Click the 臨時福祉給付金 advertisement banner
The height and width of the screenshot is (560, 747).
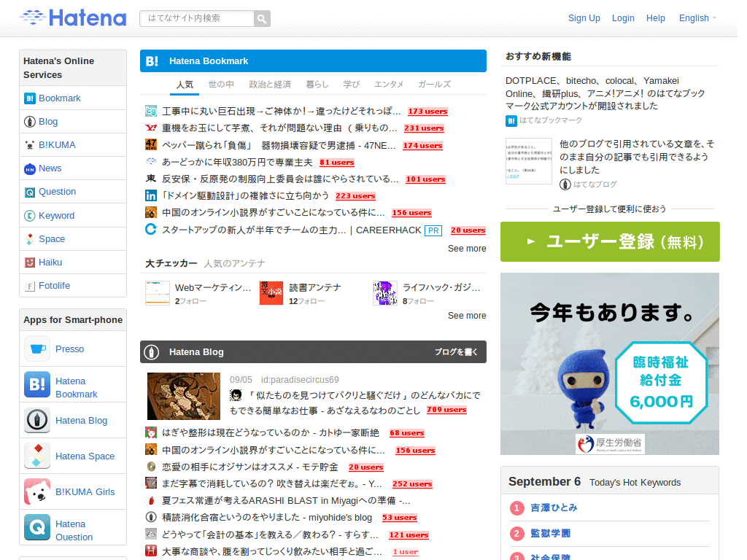click(610, 364)
